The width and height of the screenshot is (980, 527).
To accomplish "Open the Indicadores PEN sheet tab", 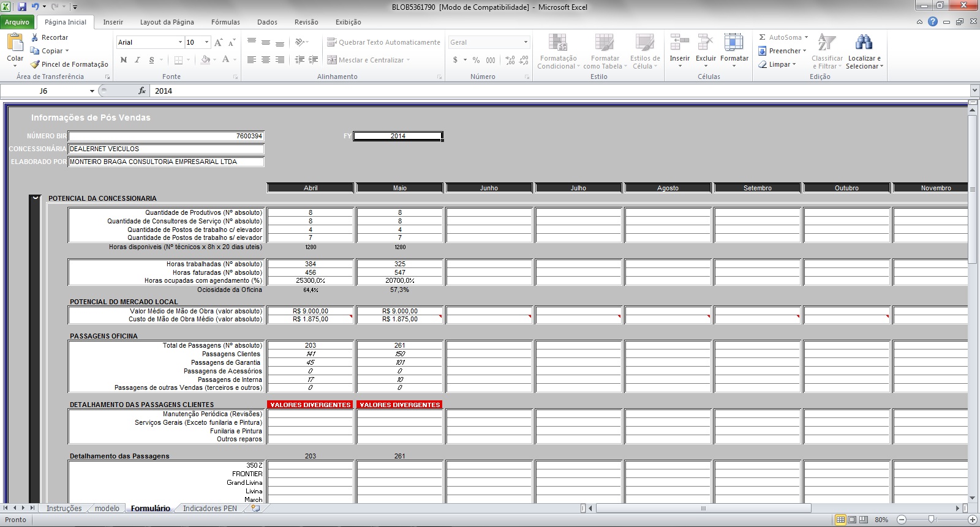I will click(210, 509).
